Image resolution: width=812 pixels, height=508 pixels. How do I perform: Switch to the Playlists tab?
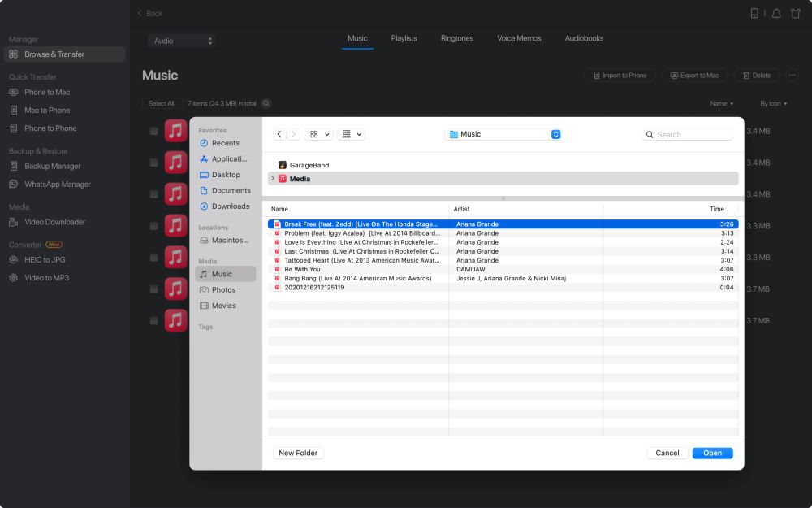click(404, 38)
